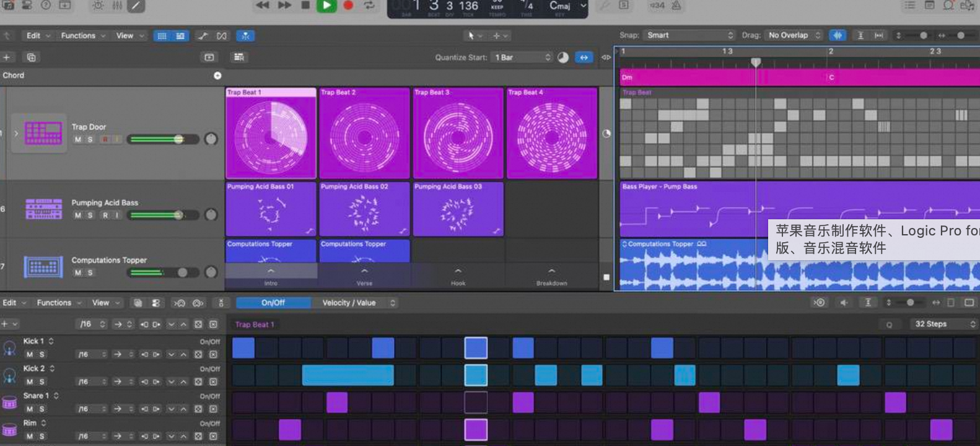
Task: Toggle the Cycle loop button
Action: (x=369, y=6)
